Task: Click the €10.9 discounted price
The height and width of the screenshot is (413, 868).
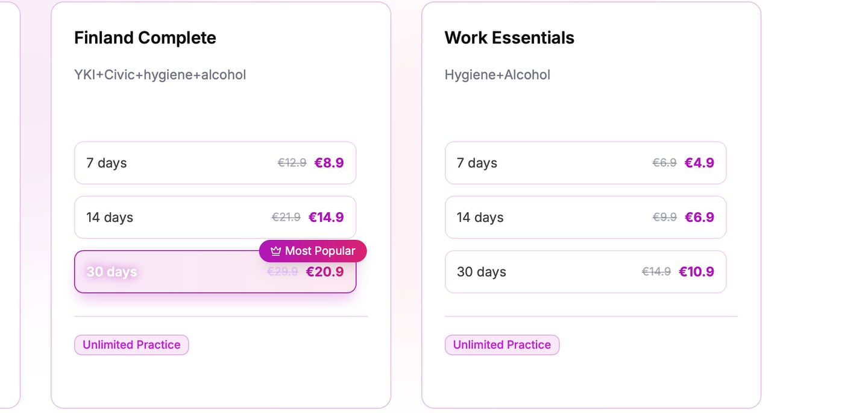Action: 696,272
